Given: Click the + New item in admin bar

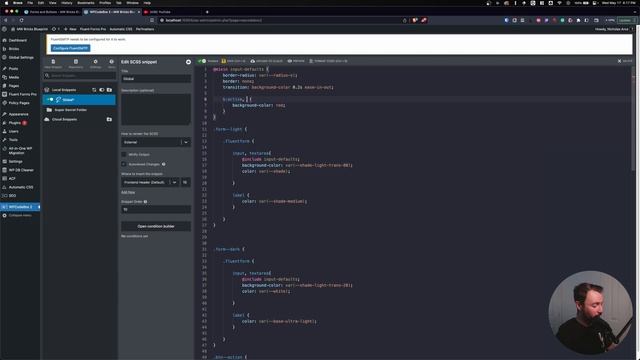Looking at the screenshot, I should pos(70,29).
